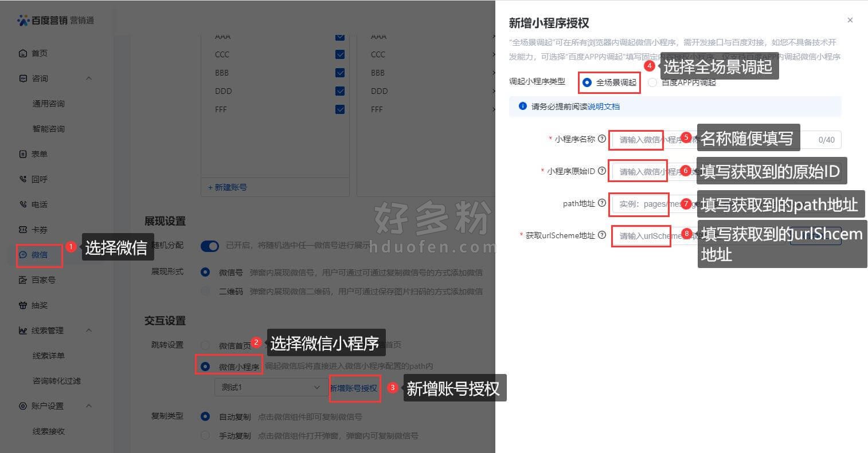868x453 pixels.
Task: Click the 抽奖 gift icon in sidebar
Action: point(23,305)
